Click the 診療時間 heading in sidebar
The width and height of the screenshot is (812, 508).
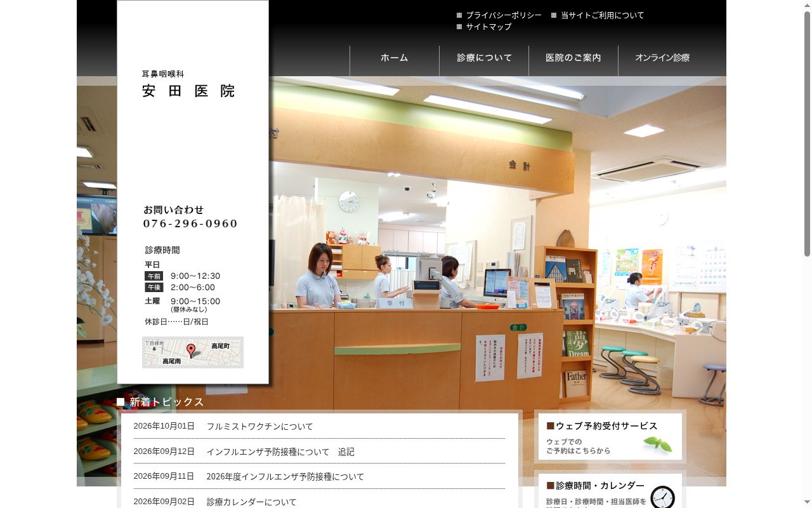(162, 250)
